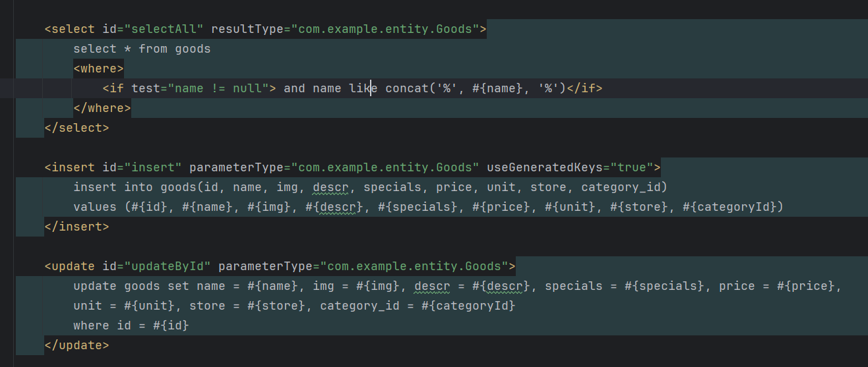Image resolution: width=868 pixels, height=367 pixels.
Task: Click the opening update tag with id updateById
Action: [x=280, y=266]
